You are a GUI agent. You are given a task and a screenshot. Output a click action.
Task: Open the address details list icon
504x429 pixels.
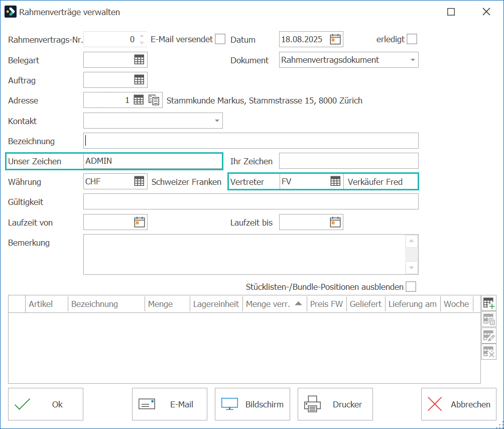click(154, 100)
